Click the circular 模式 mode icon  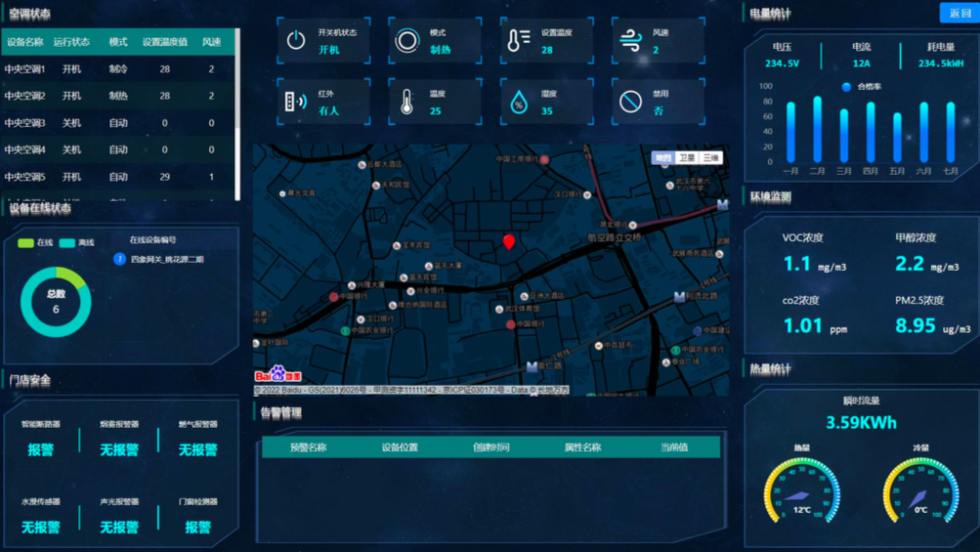pyautogui.click(x=407, y=41)
